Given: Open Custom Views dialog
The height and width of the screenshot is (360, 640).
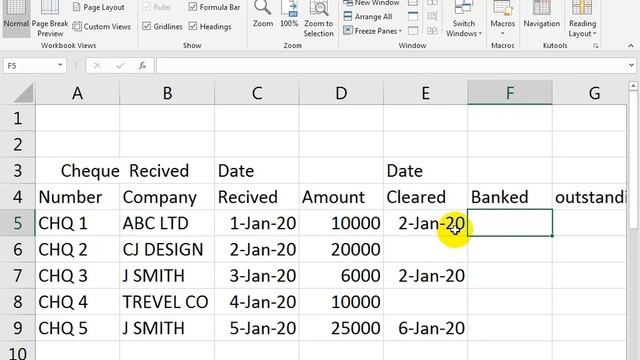Looking at the screenshot, I should pos(102,27).
